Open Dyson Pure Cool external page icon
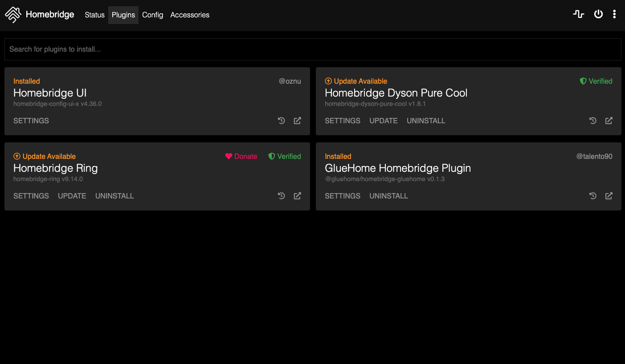The width and height of the screenshot is (625, 364). pyautogui.click(x=609, y=121)
